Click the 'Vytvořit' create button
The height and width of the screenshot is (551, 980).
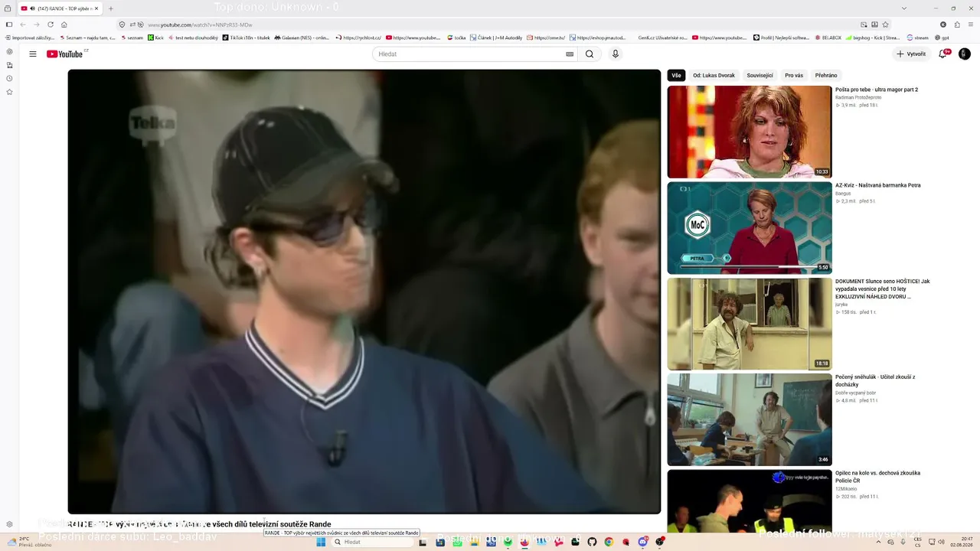pos(911,54)
